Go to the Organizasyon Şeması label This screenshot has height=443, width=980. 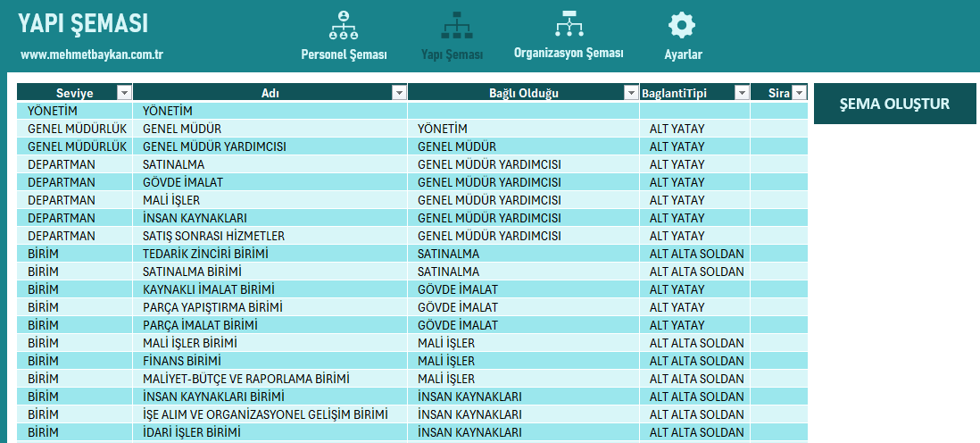point(569,54)
